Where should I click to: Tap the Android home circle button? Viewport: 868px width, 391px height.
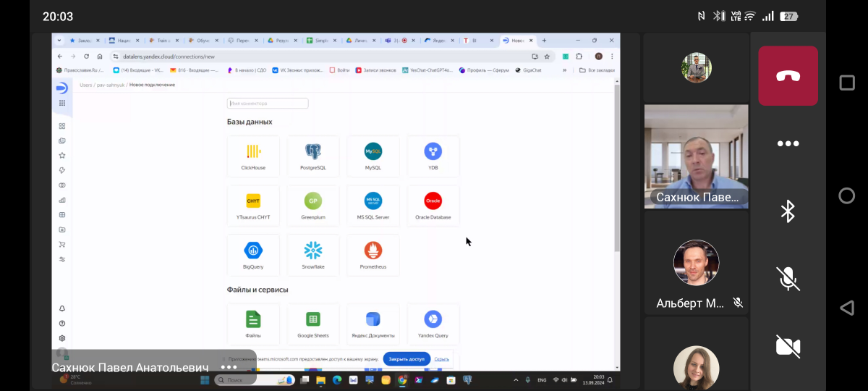point(847,195)
